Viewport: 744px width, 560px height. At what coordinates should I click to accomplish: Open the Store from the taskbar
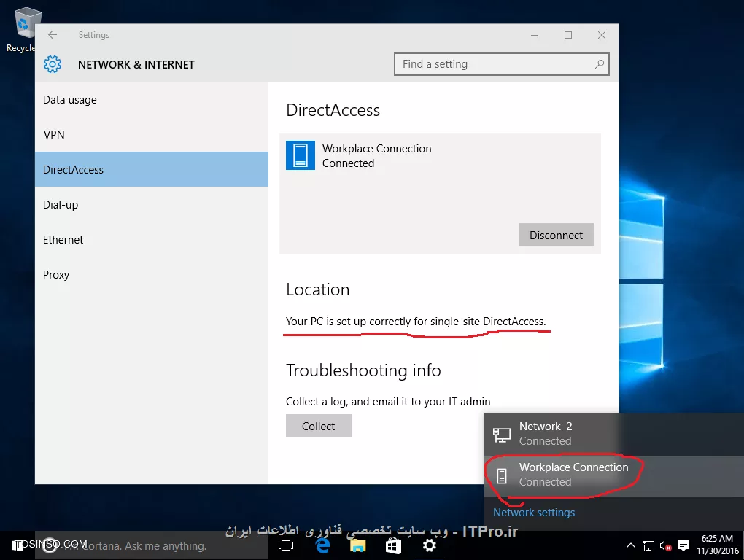[x=393, y=545]
